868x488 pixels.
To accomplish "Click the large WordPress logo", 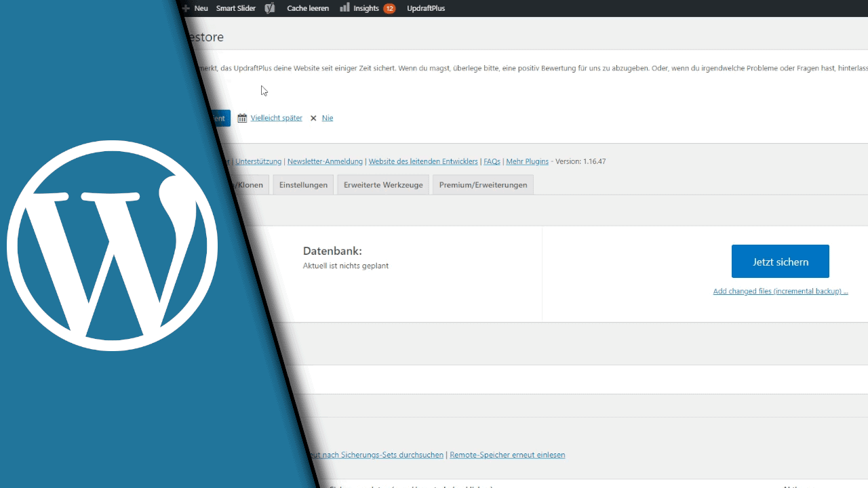I will (113, 245).
